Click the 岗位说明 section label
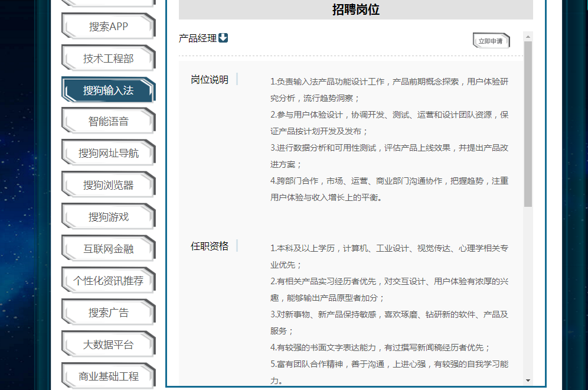Viewport: 588px width, 390px height. [x=209, y=80]
